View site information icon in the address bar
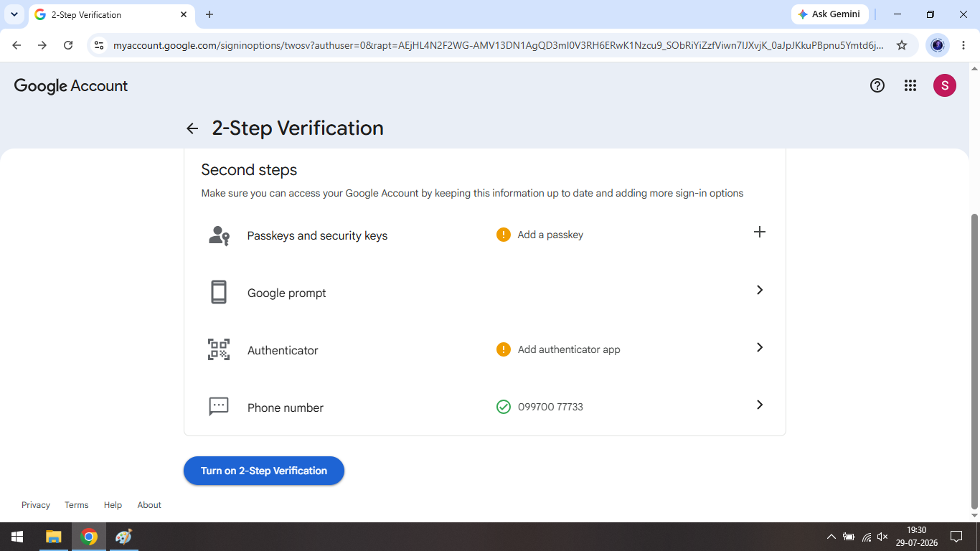The width and height of the screenshot is (980, 551). [100, 45]
